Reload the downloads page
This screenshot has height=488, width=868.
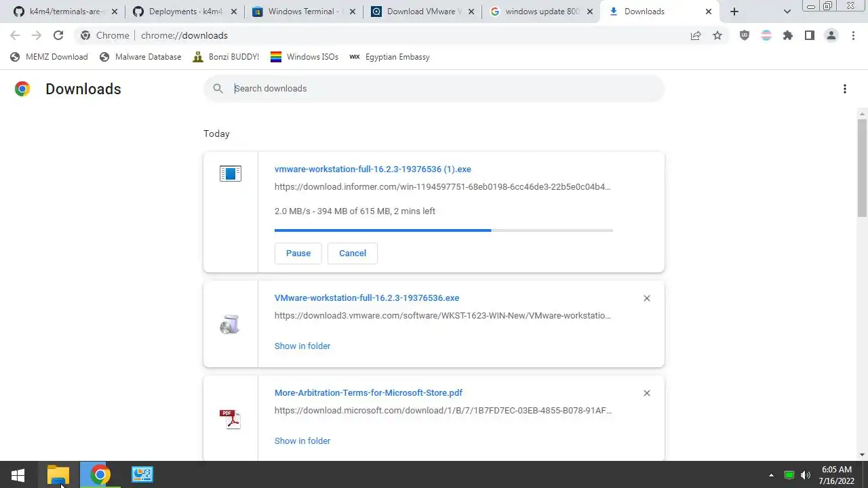[x=58, y=35]
